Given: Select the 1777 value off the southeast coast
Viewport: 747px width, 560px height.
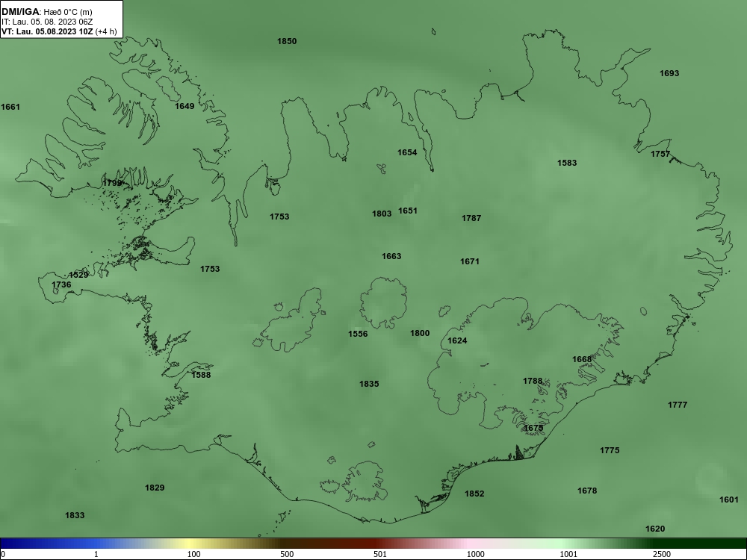Looking at the screenshot, I should pyautogui.click(x=678, y=405).
